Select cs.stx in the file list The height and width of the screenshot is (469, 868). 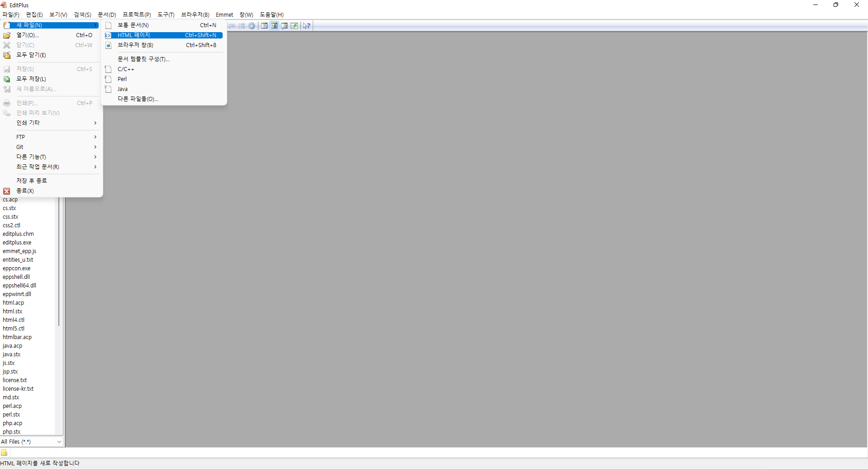click(x=10, y=208)
